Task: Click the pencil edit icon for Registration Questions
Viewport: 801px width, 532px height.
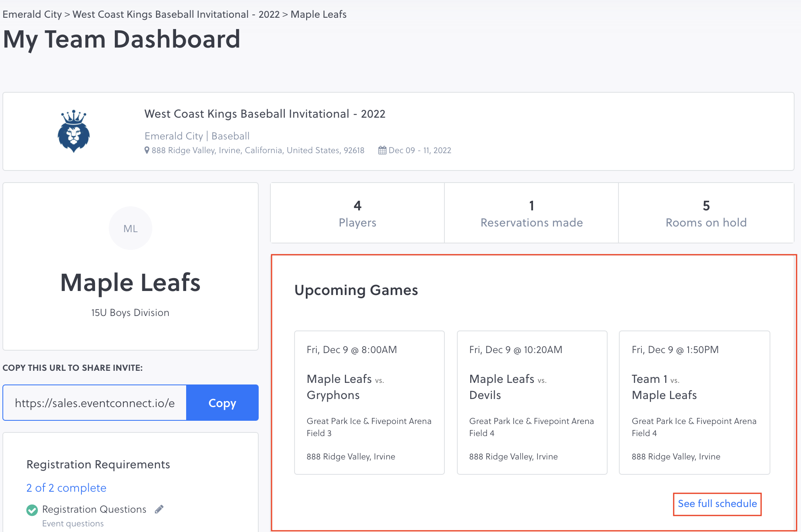Action: [x=159, y=509]
